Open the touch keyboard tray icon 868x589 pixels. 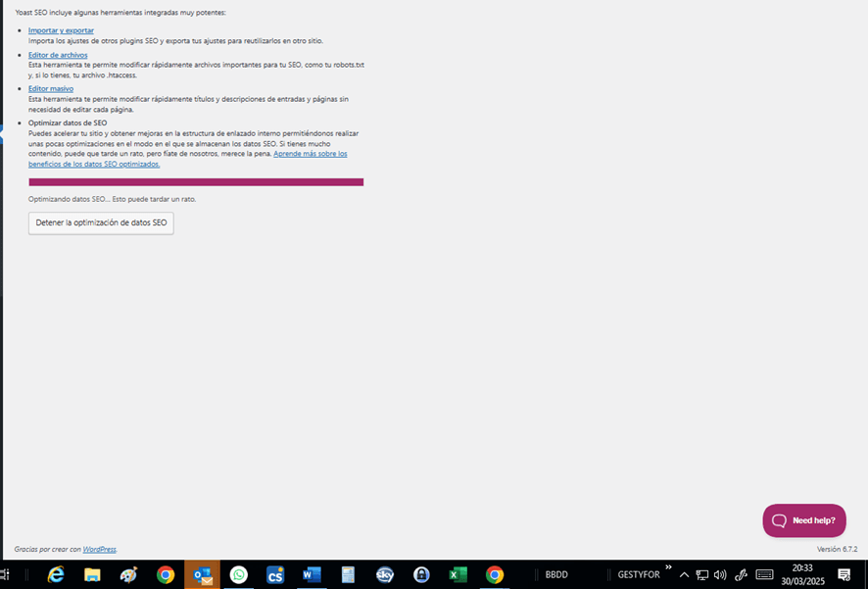tap(764, 574)
